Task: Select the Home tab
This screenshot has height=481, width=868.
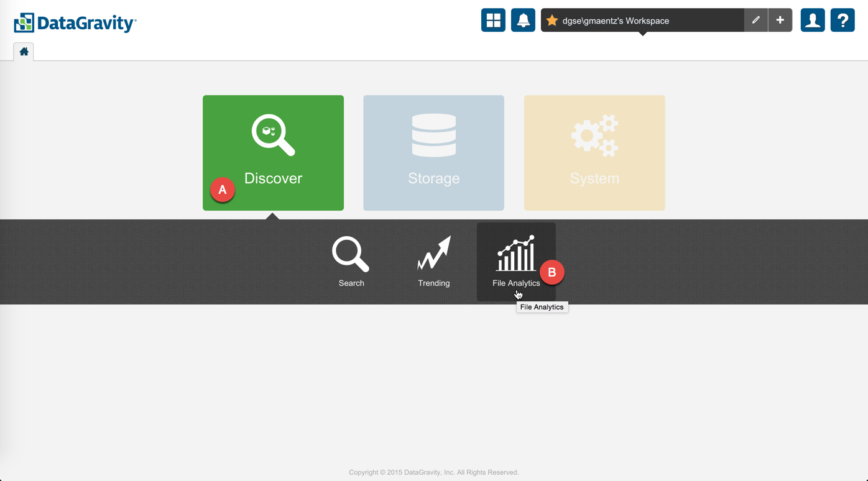Action: 24,52
